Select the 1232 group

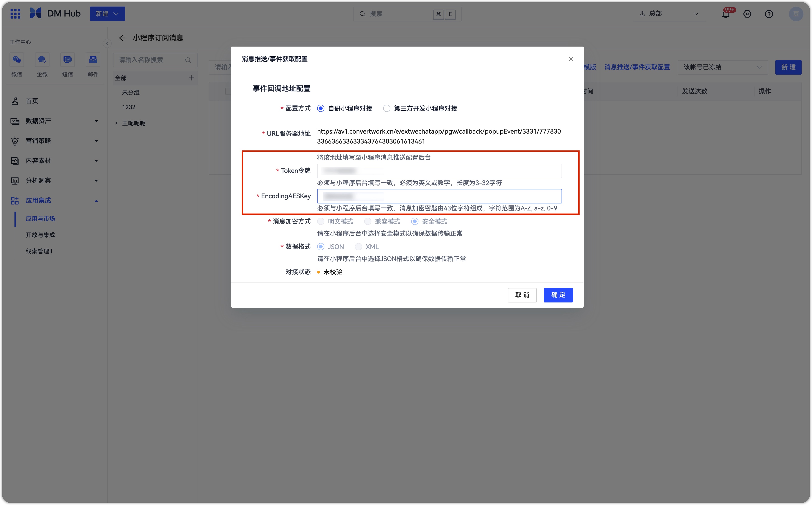coord(129,107)
